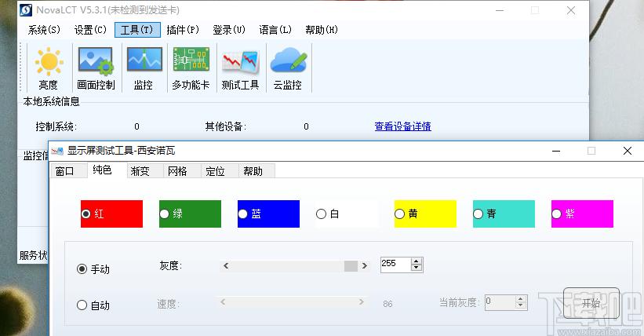
Task: Open the 语言(L) menu
Action: coord(275,30)
